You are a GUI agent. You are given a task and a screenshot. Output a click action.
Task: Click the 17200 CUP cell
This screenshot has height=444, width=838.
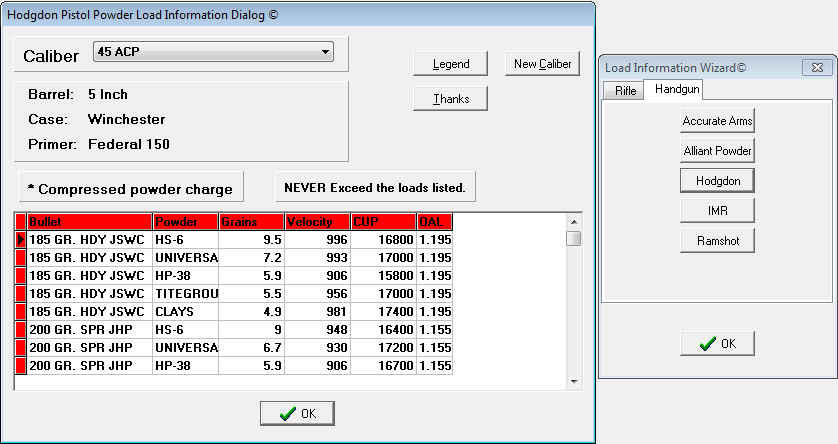tap(384, 347)
